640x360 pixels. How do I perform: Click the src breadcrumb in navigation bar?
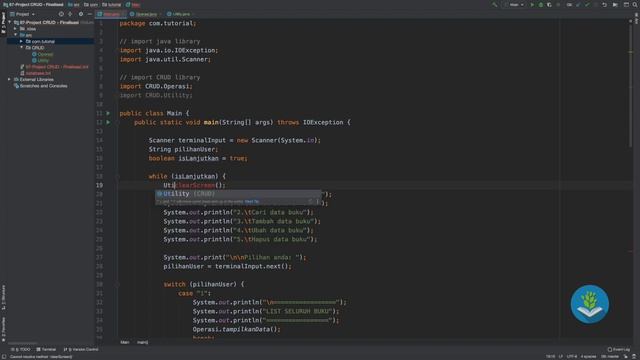click(x=73, y=5)
